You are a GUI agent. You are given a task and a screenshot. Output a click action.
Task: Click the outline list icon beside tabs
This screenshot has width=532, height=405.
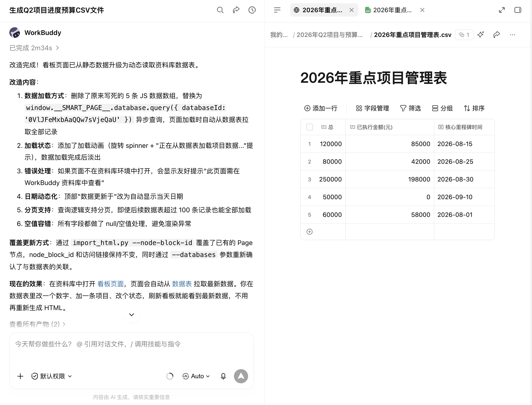point(277,10)
